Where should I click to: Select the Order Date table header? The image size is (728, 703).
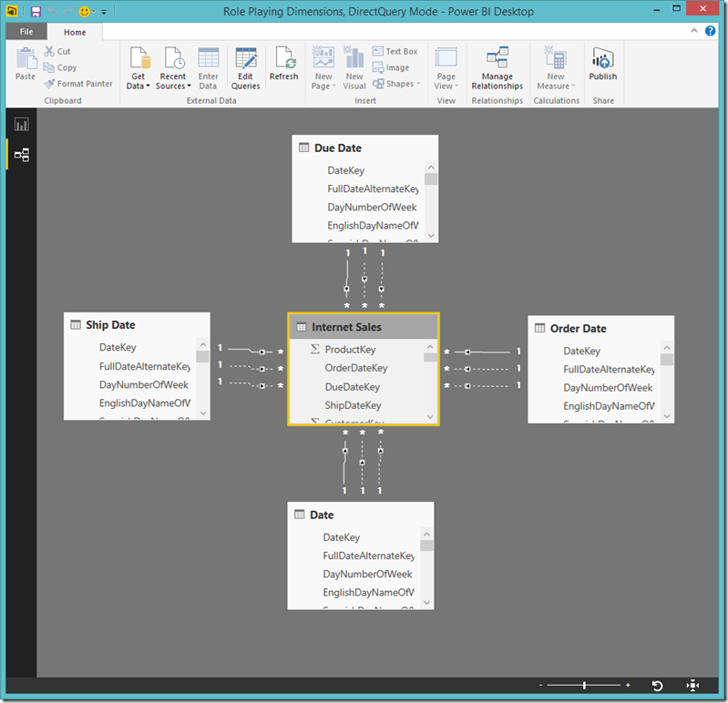coord(600,328)
